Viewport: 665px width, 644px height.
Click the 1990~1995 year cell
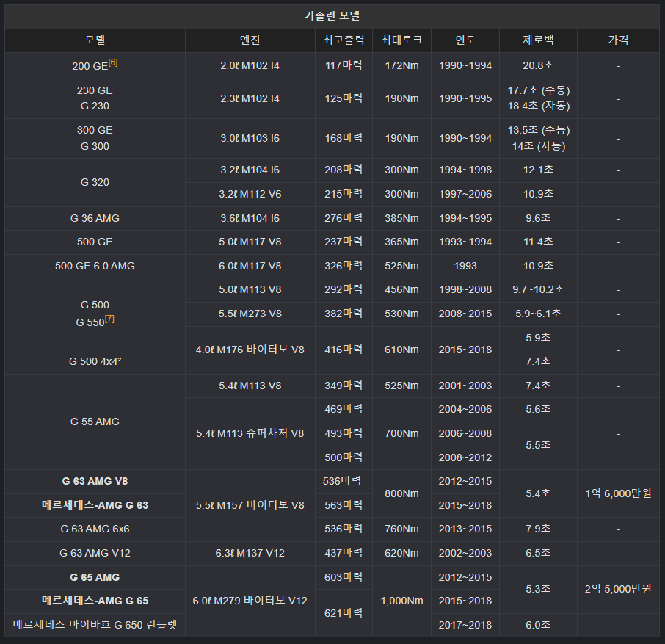tap(465, 99)
